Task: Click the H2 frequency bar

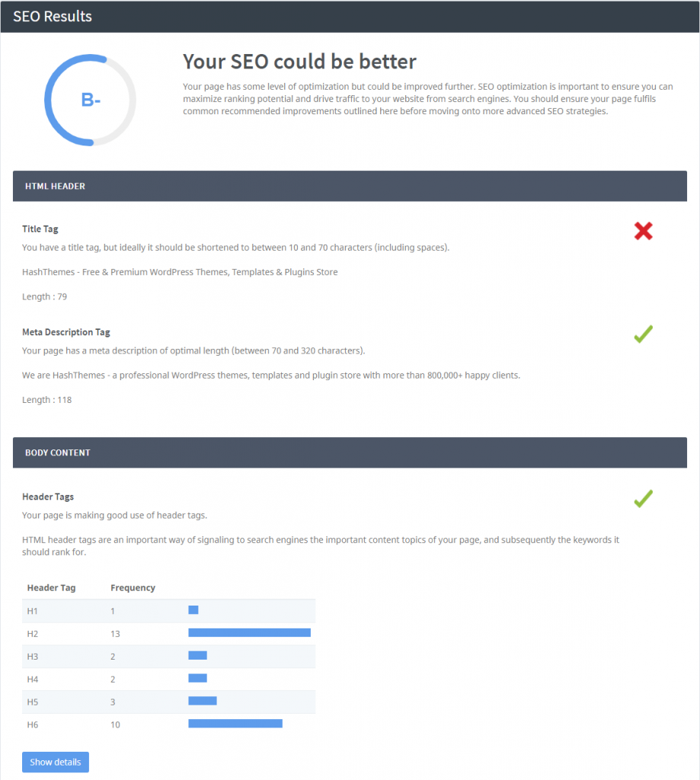Action: 249,633
